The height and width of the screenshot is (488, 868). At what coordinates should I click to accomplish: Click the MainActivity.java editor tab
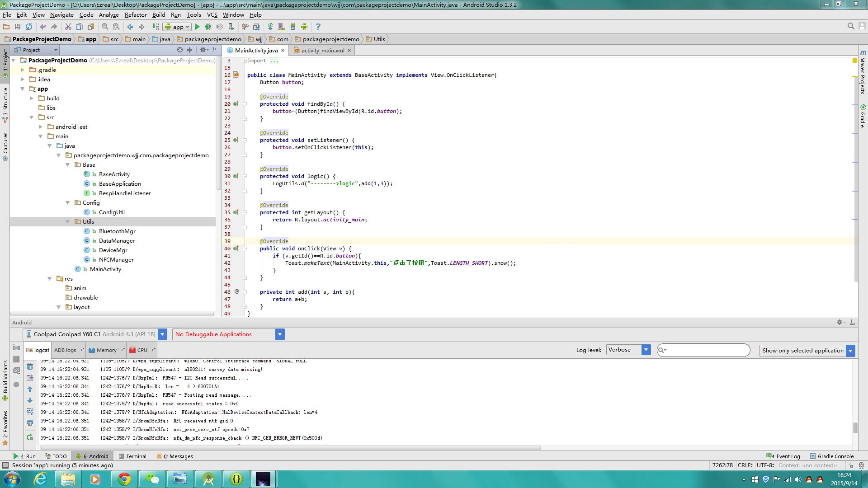pos(256,50)
